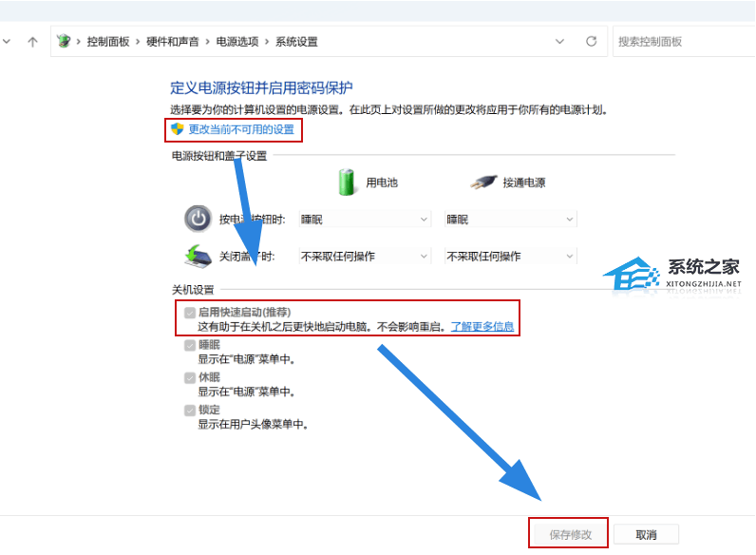Expand chevron after 控制面板 breadcrumb
Screen dimensions: 756x555
coord(138,42)
